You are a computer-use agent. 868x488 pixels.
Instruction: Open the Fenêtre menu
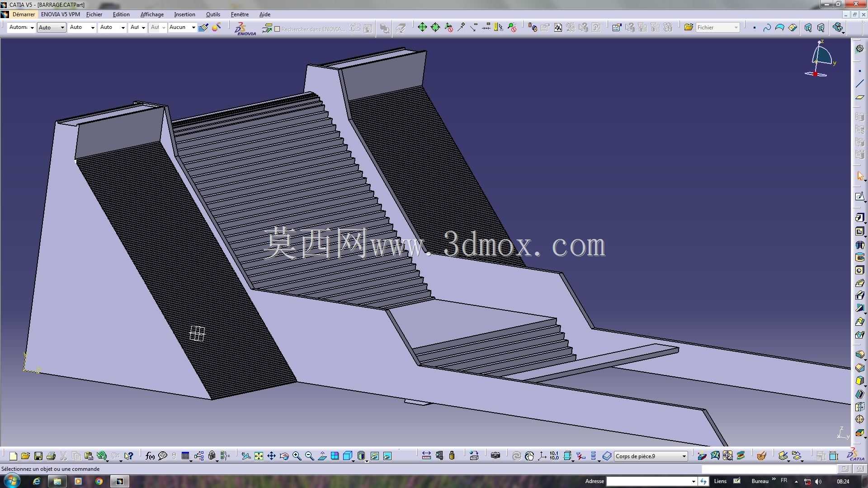click(x=240, y=14)
